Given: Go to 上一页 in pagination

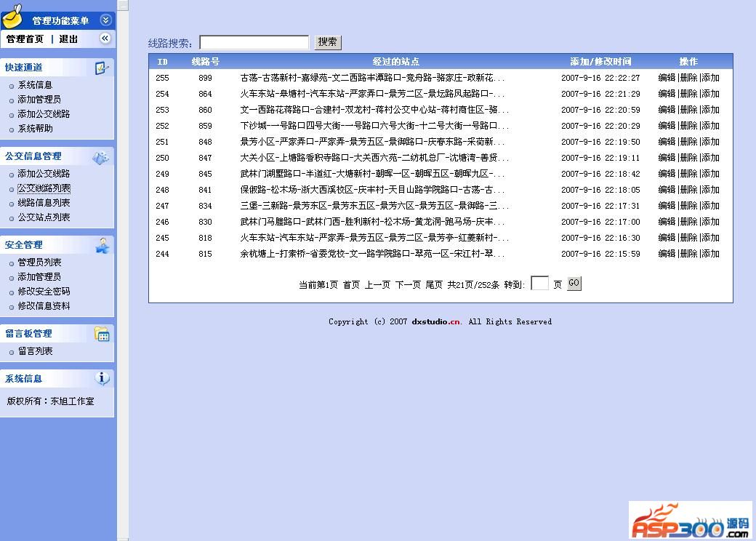Looking at the screenshot, I should [377, 285].
